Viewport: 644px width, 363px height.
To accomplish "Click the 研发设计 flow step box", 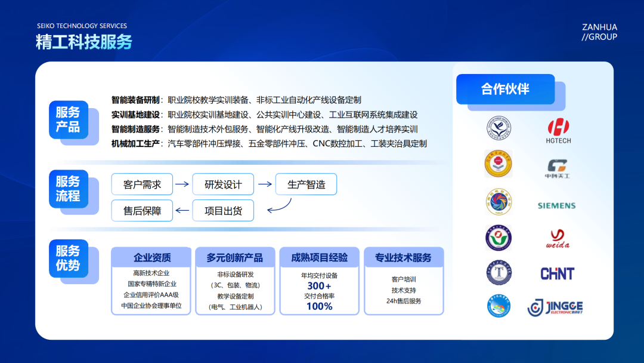I will click(223, 184).
